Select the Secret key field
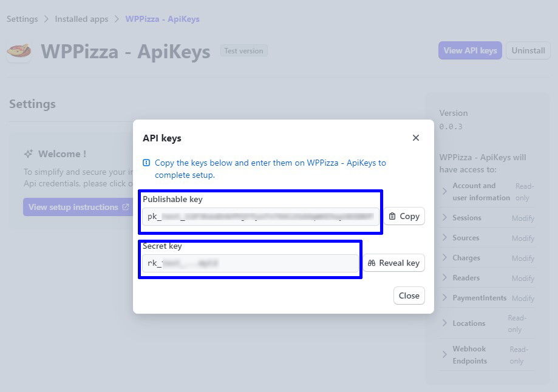Viewport: 558px width, 392px height. tap(250, 263)
